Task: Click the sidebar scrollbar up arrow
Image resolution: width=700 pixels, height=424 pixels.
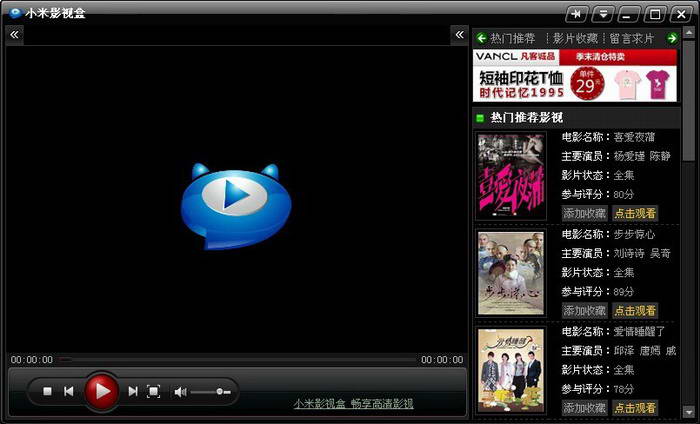Action: click(x=689, y=32)
